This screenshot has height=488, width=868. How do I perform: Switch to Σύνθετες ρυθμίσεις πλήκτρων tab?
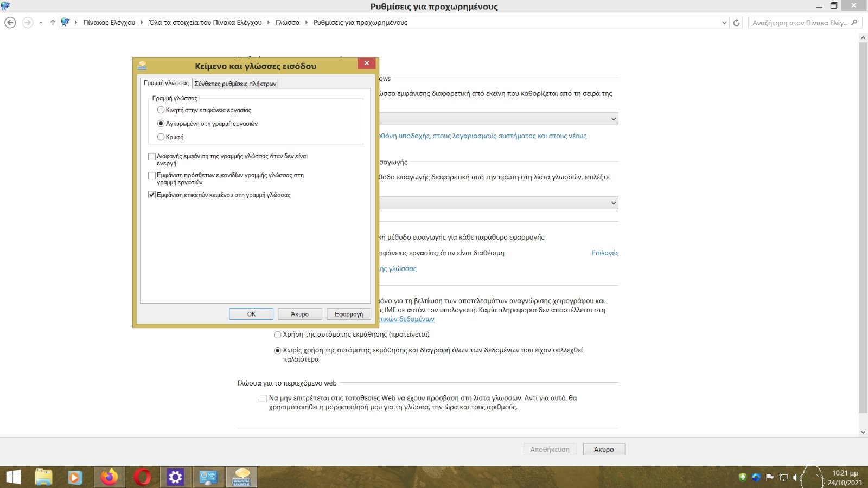235,84
